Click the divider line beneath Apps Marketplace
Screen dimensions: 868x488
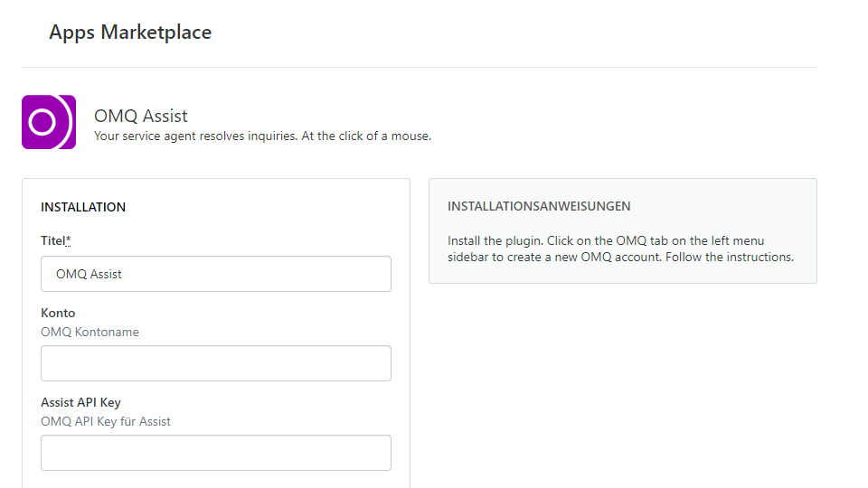click(x=420, y=68)
